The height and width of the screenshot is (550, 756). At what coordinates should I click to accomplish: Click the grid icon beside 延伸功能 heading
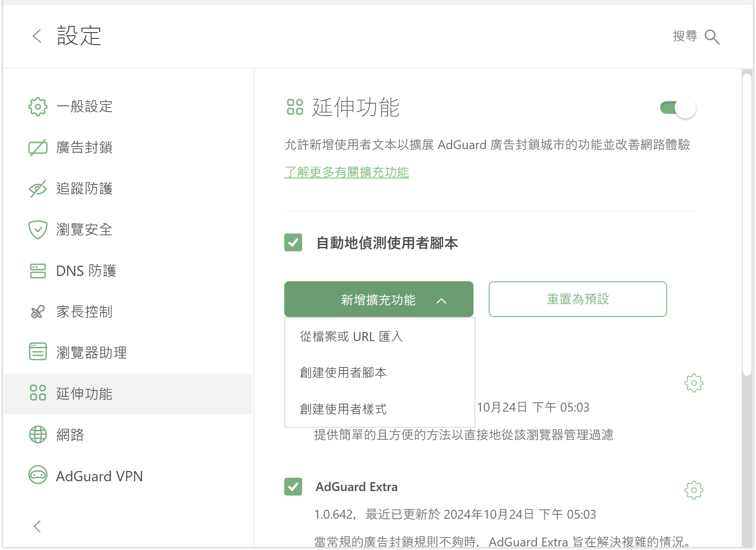(x=295, y=107)
